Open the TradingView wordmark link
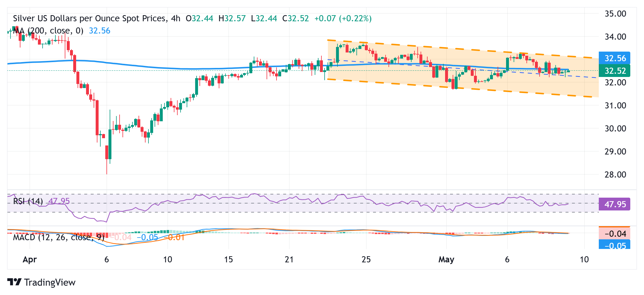Screen dimensions: 644x295 click(50, 282)
